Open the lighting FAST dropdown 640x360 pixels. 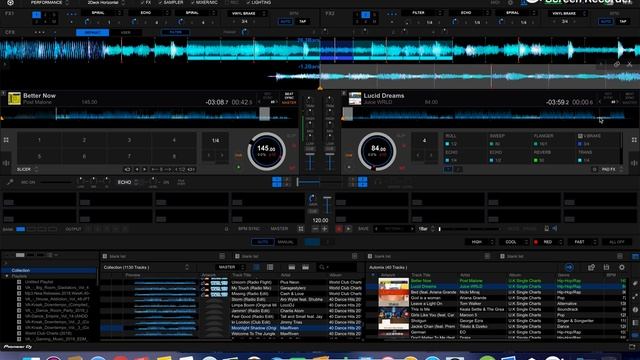click(x=583, y=242)
